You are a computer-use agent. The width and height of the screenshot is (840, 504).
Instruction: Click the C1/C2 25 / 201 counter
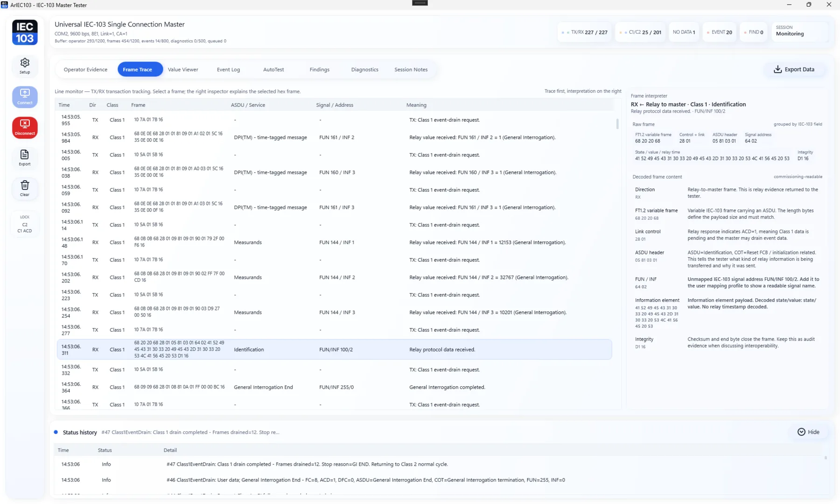point(640,32)
